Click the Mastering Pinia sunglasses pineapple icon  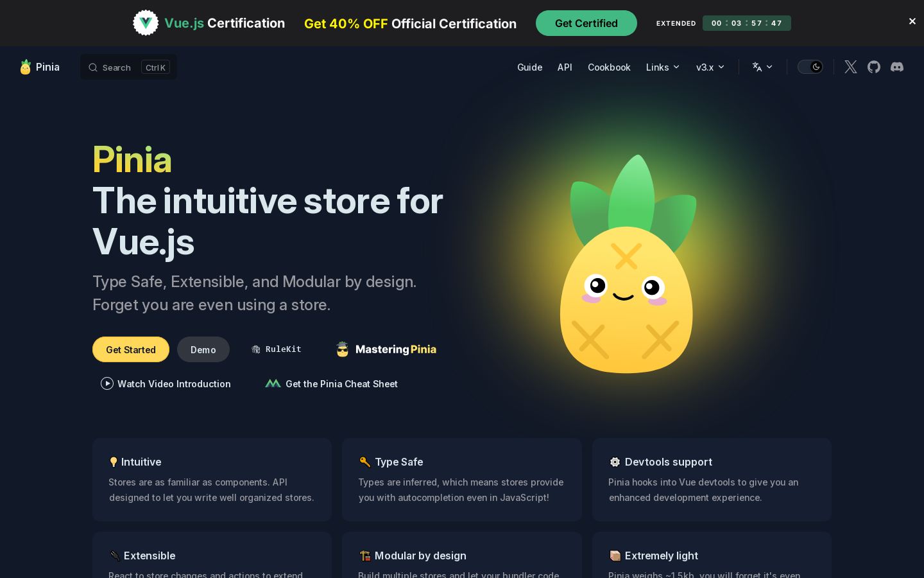pyautogui.click(x=343, y=349)
